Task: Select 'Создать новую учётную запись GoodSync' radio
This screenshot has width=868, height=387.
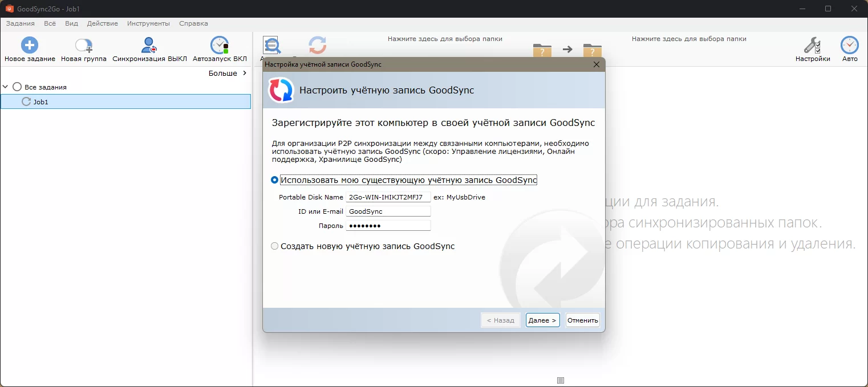Action: [x=275, y=246]
